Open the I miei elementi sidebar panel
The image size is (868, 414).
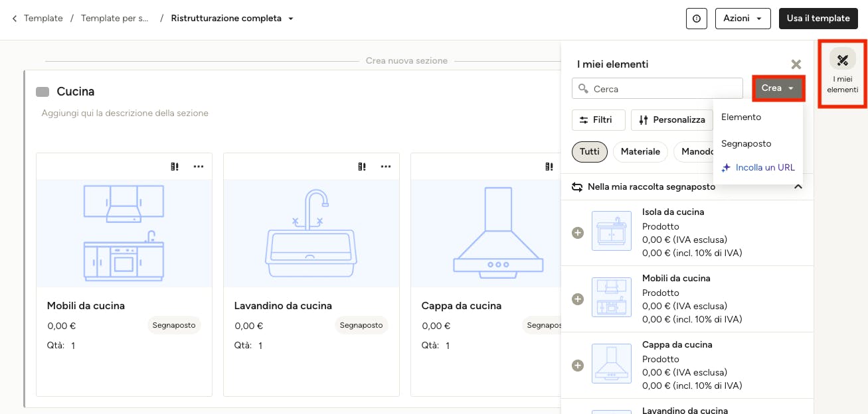click(843, 74)
